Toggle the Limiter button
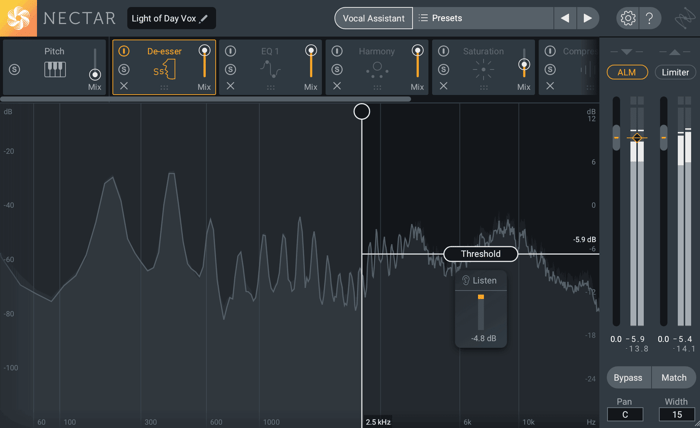 coord(675,72)
